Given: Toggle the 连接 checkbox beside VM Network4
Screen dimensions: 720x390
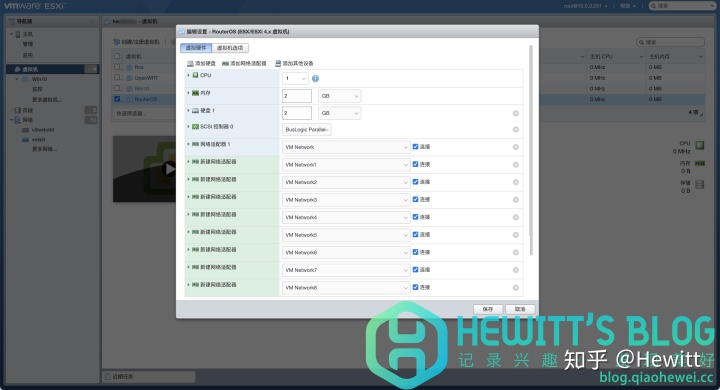Looking at the screenshot, I should tap(416, 217).
